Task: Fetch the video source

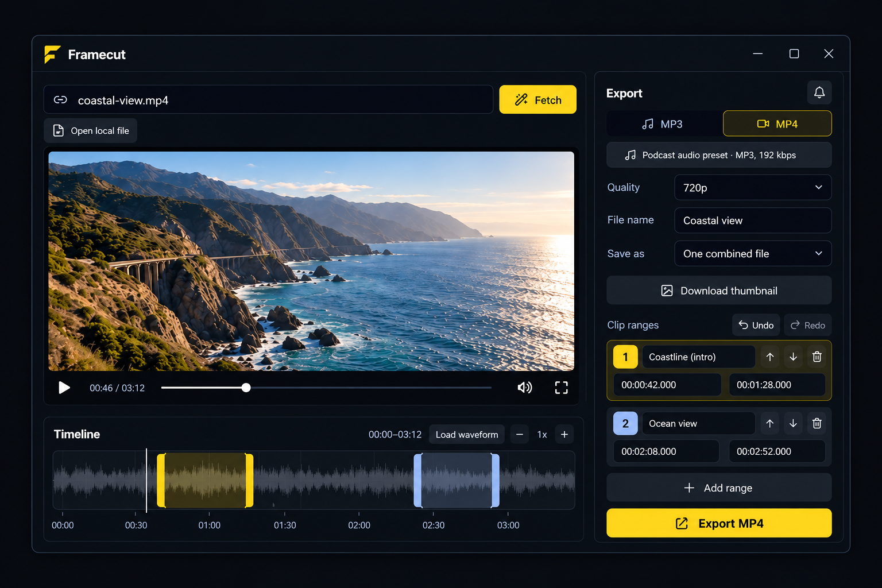Action: (x=537, y=100)
